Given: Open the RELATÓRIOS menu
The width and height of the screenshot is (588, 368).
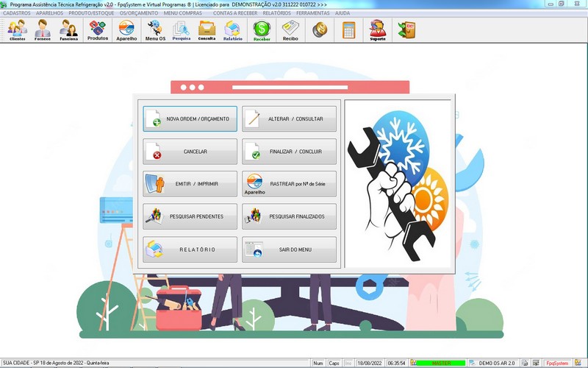Looking at the screenshot, I should coord(277,13).
